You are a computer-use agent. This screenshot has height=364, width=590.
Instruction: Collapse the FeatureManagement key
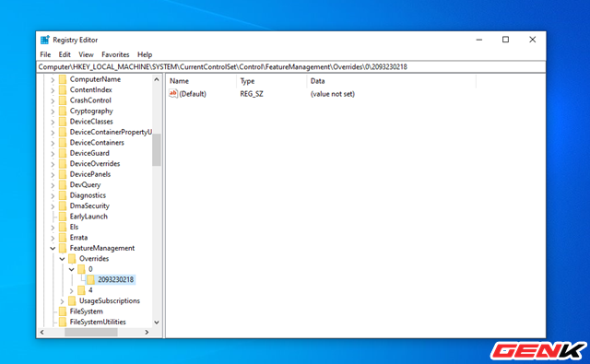coord(53,248)
